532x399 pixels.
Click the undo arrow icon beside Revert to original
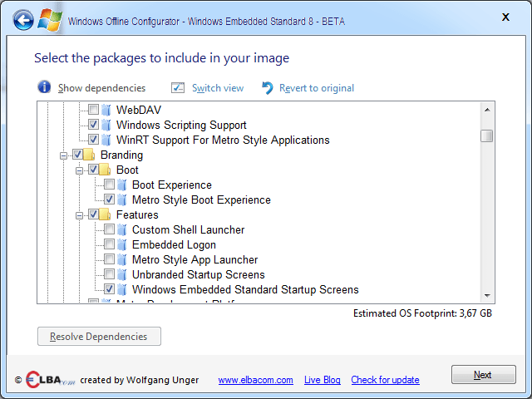click(x=268, y=88)
